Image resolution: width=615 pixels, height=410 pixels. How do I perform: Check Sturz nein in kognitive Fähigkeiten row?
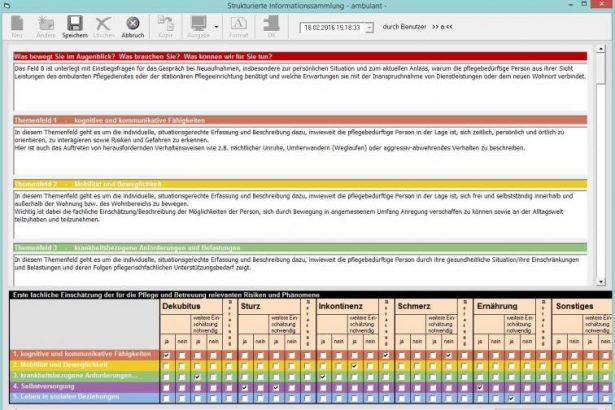click(x=260, y=355)
